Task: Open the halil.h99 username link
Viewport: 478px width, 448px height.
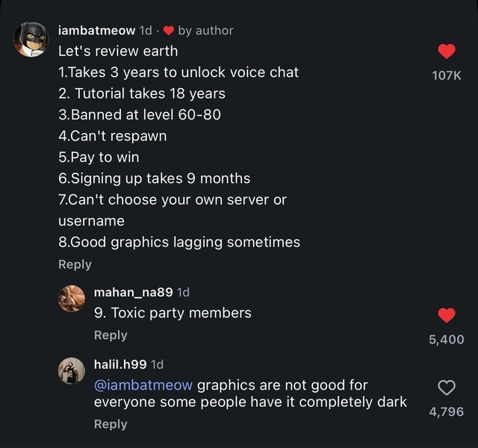Action: [120, 364]
